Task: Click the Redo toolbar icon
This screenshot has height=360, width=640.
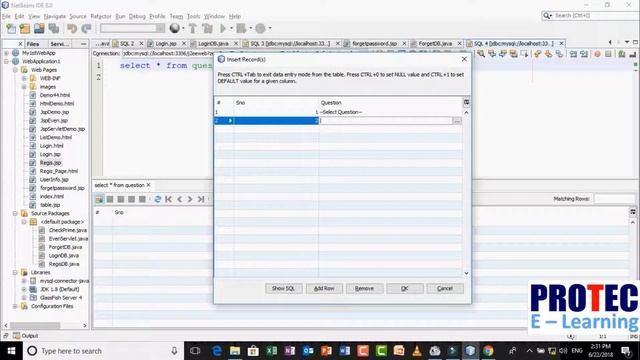Action: coord(86,28)
